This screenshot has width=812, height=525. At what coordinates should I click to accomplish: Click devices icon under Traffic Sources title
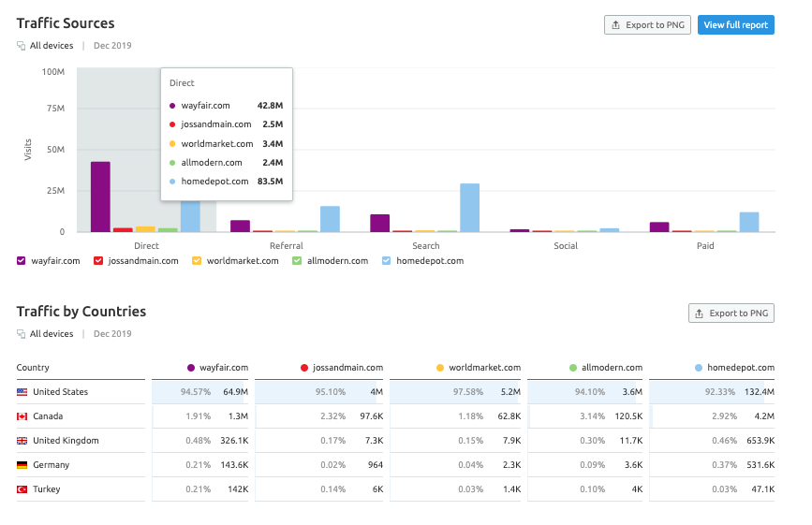22,46
